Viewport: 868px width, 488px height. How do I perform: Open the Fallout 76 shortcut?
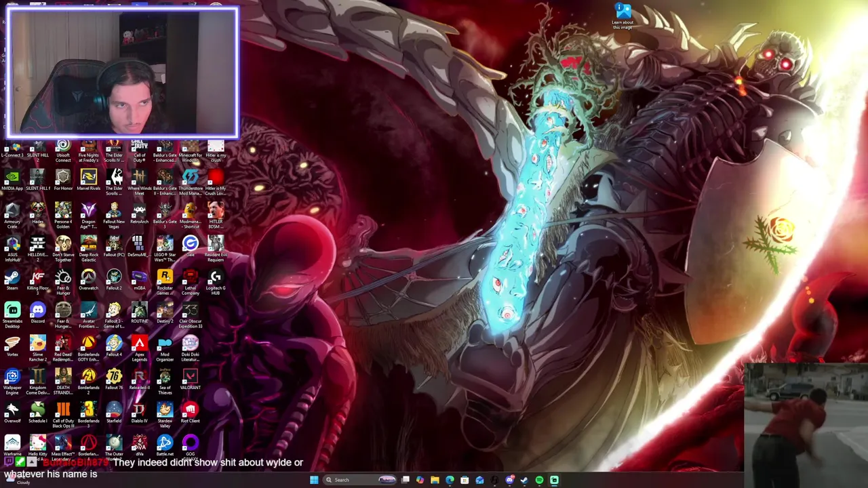pos(114,380)
